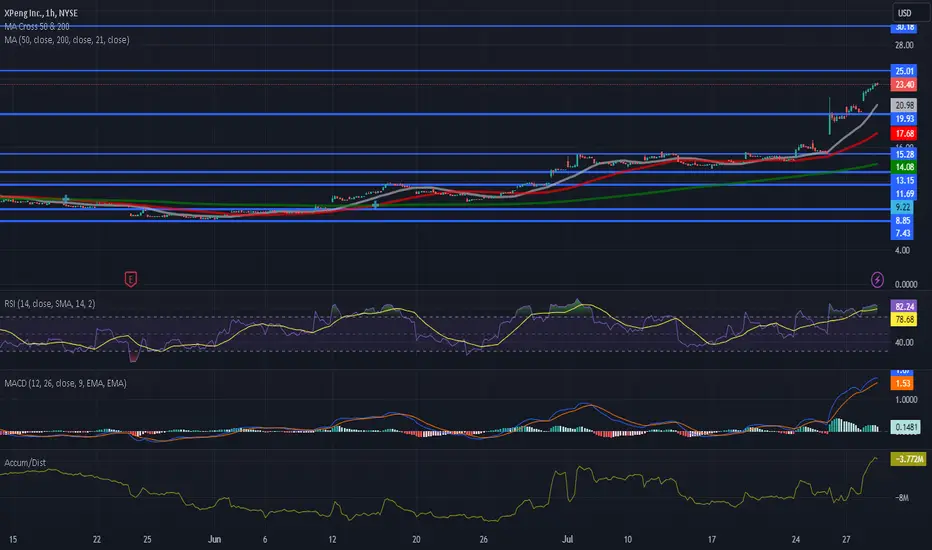Click the -8M Accum/Dist axis tick
Image resolution: width=932 pixels, height=550 pixels.
[902, 498]
